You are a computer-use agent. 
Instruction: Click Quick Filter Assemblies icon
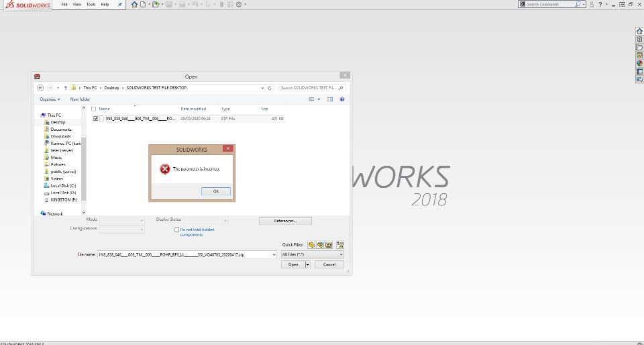pyautogui.click(x=320, y=245)
